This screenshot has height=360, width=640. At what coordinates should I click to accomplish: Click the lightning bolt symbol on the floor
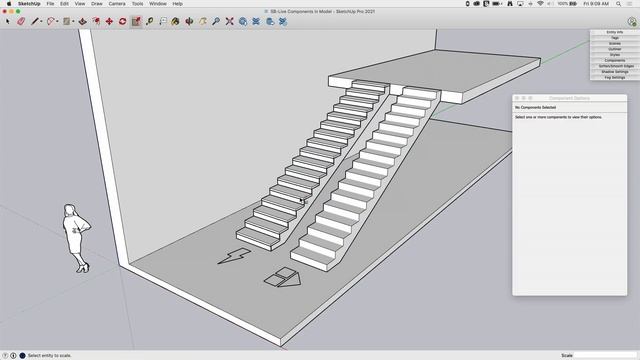pos(234,256)
